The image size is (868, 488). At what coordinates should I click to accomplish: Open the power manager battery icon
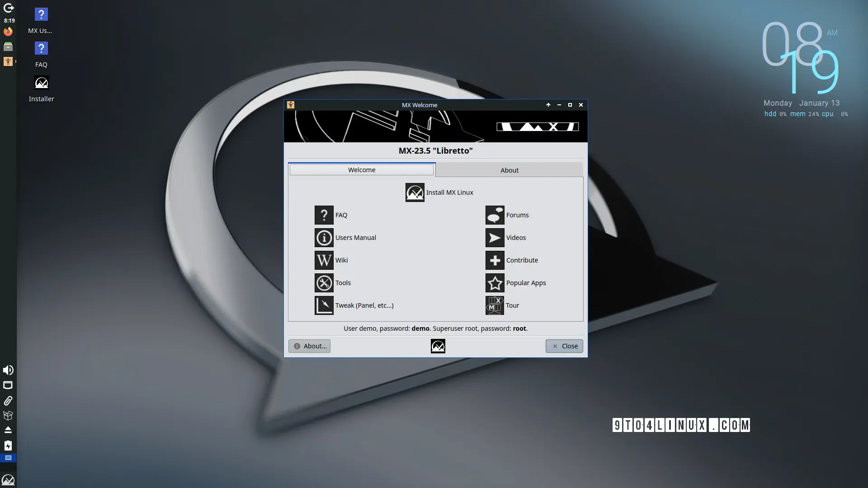(x=8, y=446)
